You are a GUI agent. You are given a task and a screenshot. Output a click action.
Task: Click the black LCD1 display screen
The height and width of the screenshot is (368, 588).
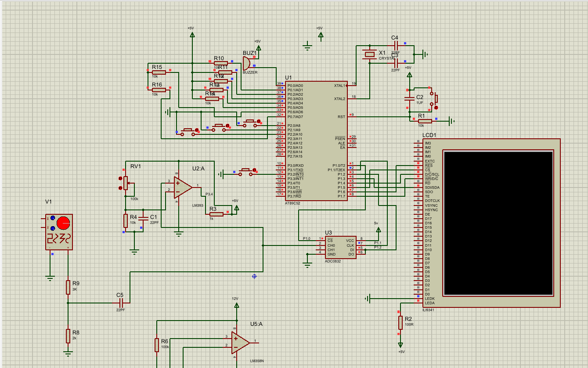point(498,223)
